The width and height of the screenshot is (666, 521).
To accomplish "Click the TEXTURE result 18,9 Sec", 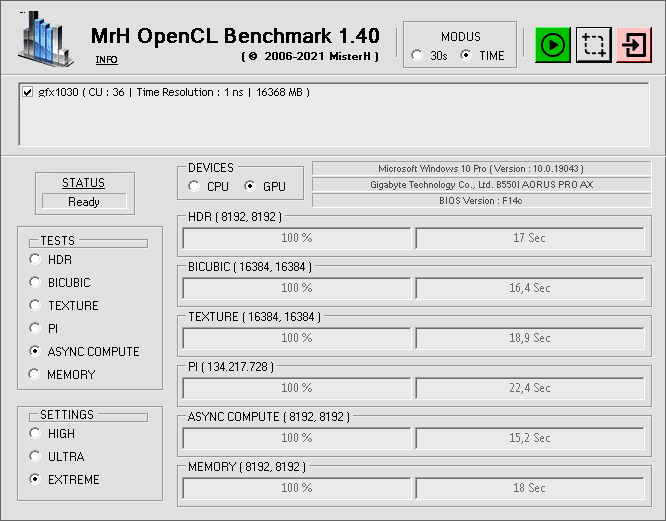I will pyautogui.click(x=530, y=338).
